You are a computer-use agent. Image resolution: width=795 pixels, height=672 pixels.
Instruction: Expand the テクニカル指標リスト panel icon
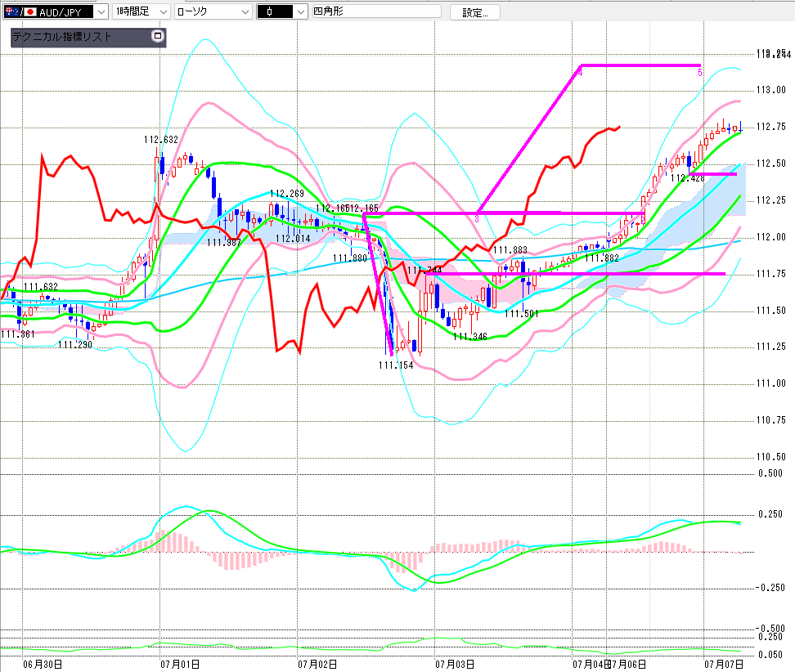click(x=158, y=36)
